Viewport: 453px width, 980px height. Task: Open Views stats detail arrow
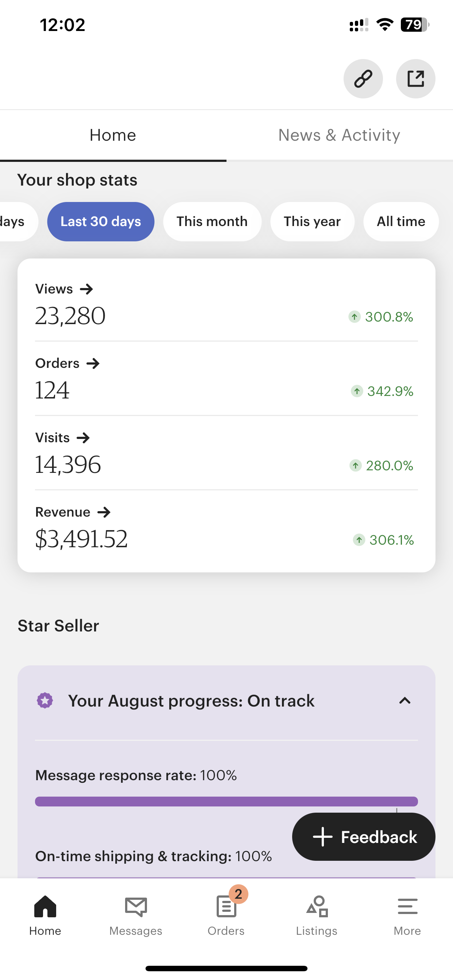(86, 289)
